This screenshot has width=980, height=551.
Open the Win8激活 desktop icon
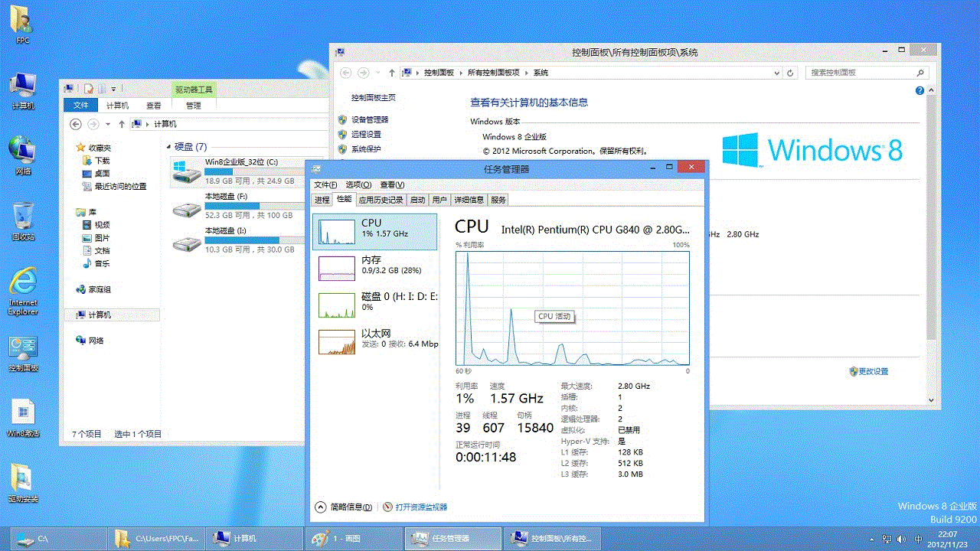(x=23, y=418)
